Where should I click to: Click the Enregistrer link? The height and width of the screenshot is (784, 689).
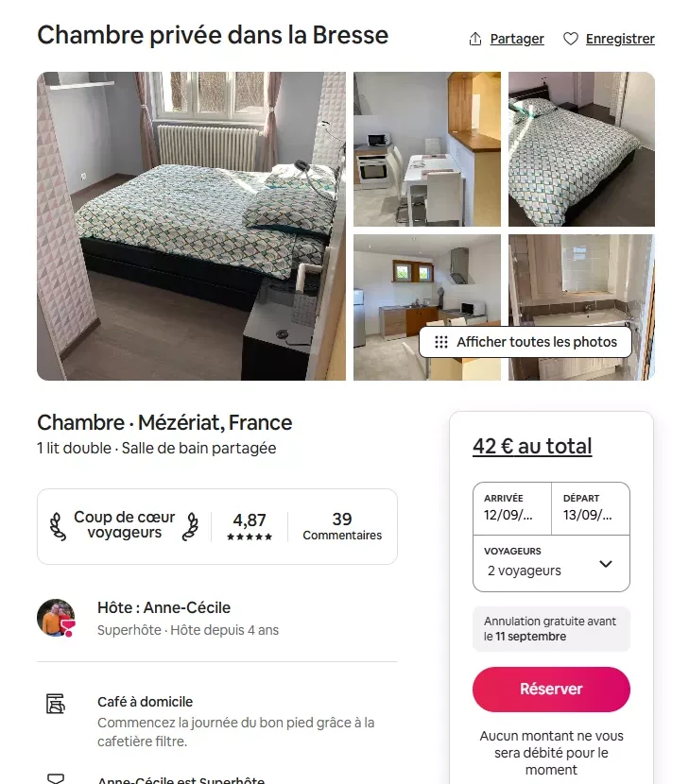point(620,39)
